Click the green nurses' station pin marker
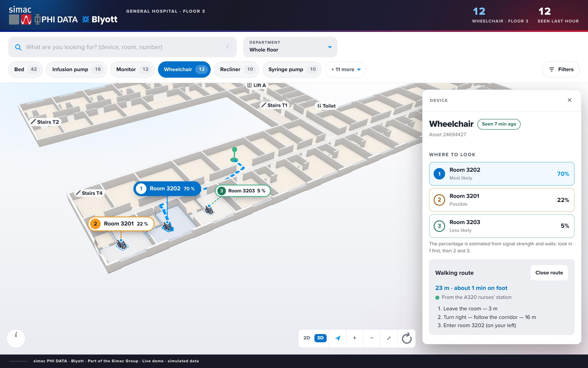 [234, 155]
